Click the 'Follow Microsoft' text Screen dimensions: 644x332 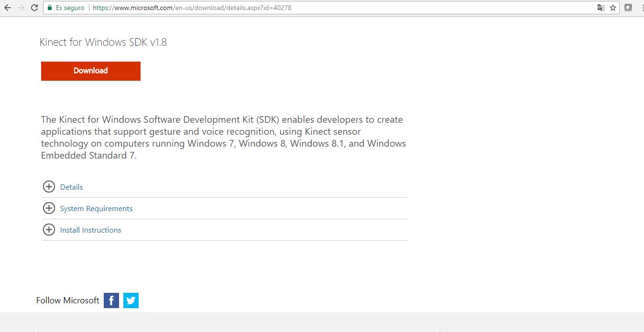coord(68,300)
